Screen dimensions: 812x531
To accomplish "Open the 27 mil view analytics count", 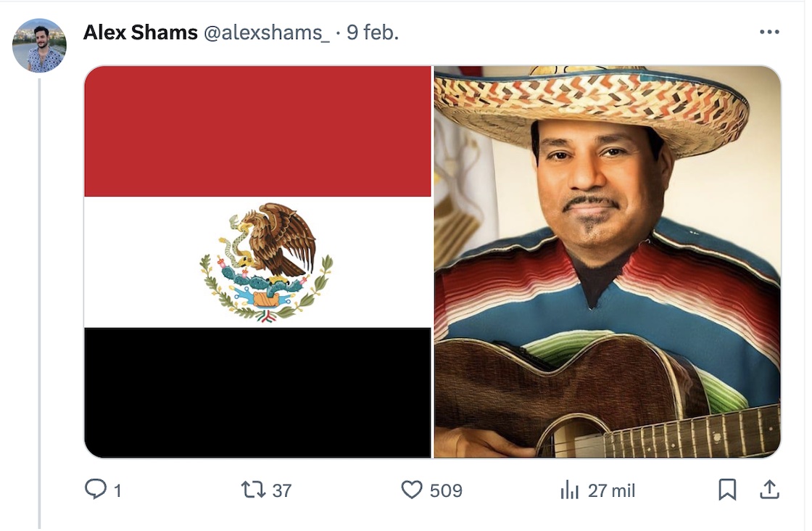I will tap(611, 490).
